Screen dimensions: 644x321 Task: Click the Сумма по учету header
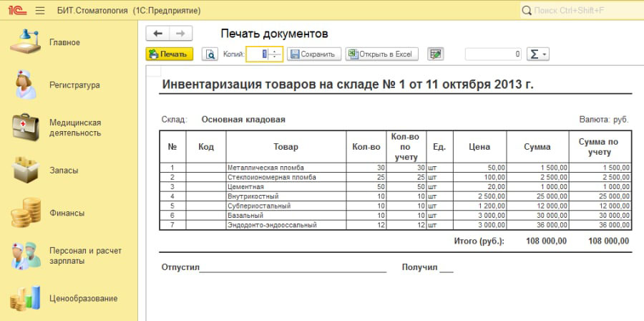600,147
